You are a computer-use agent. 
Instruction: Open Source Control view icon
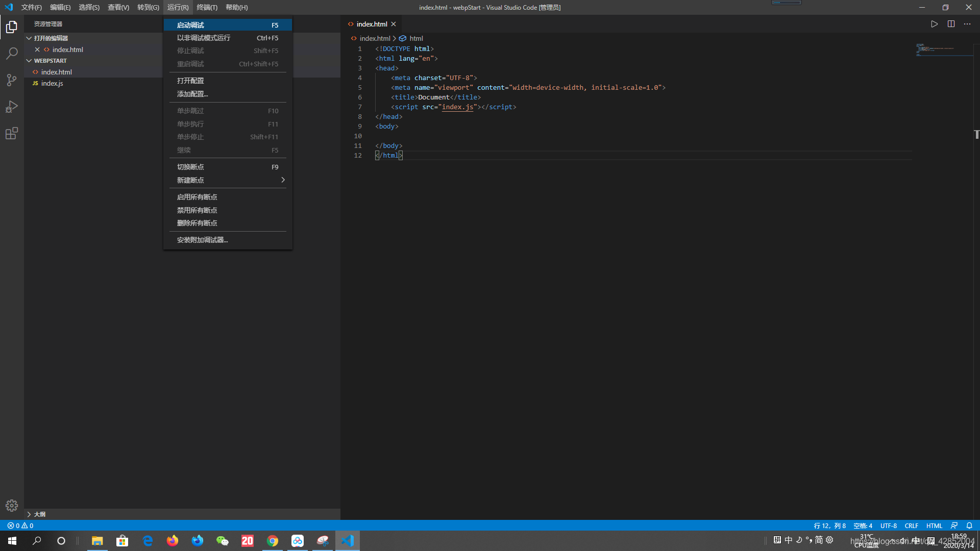12,80
